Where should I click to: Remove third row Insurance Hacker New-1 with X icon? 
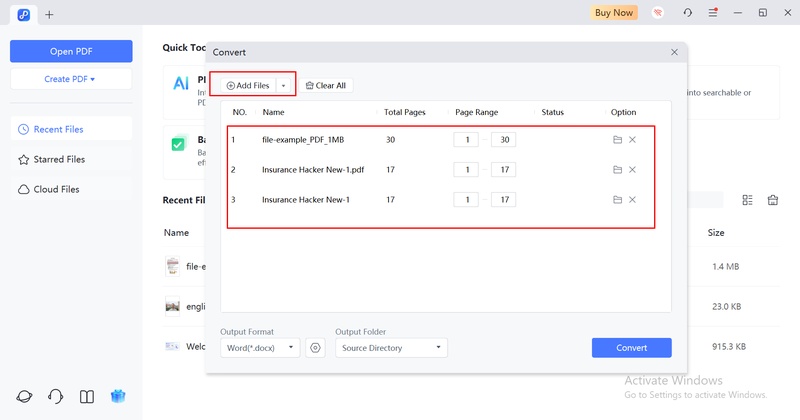pos(633,200)
